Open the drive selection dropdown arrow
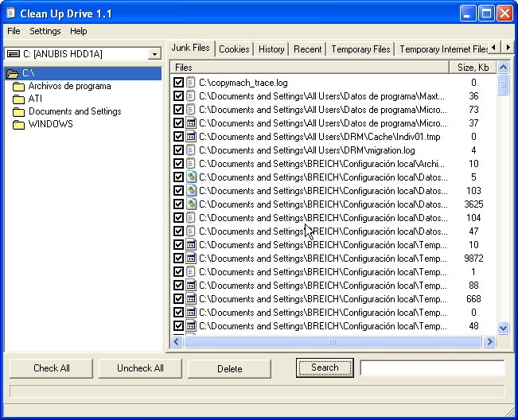 tap(154, 54)
